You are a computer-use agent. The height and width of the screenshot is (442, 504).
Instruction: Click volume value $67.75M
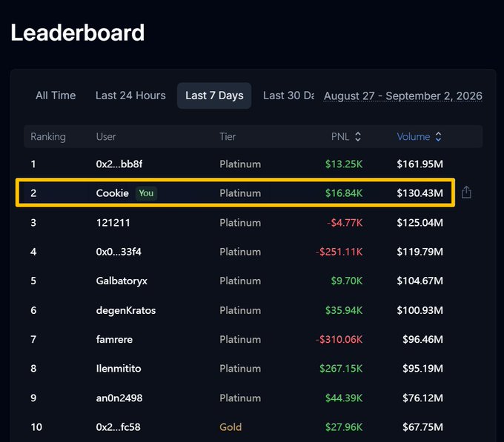pyautogui.click(x=422, y=427)
